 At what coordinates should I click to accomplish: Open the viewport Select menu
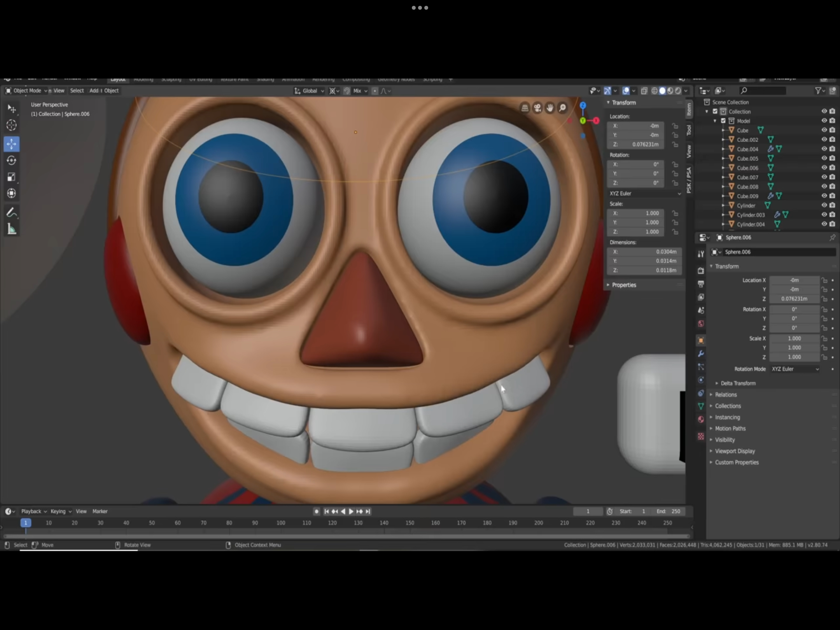pyautogui.click(x=77, y=91)
